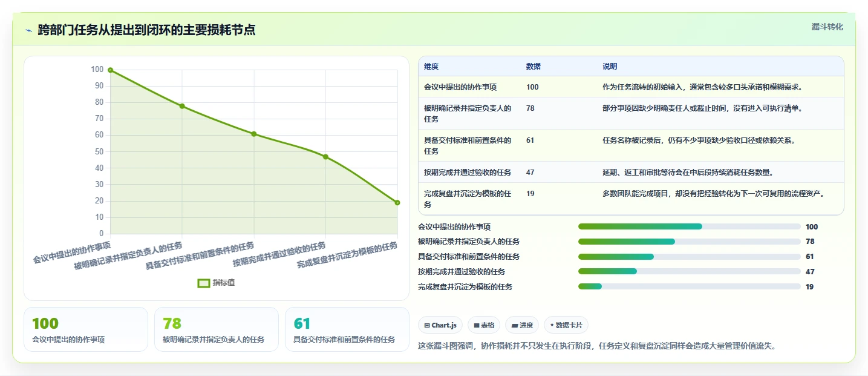Click the x-axis label 完成复盘并沉淀为模板的任务
This screenshot has height=376, width=868.
pos(347,256)
